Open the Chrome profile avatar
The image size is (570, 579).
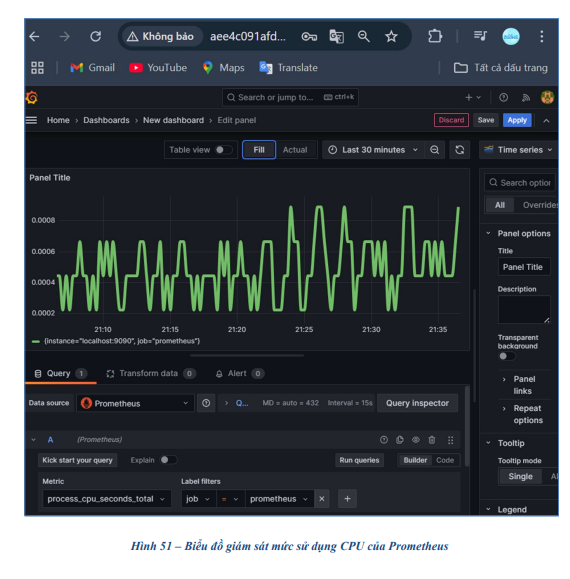coord(511,36)
